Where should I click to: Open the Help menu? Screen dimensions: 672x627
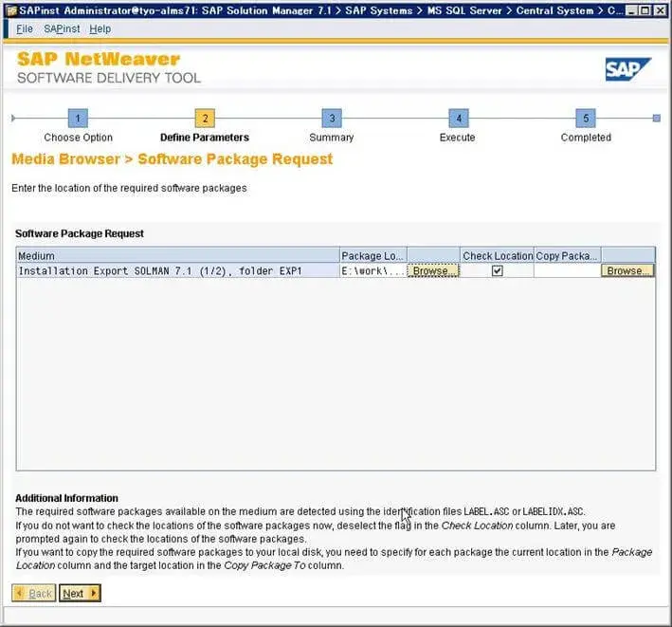click(100, 28)
